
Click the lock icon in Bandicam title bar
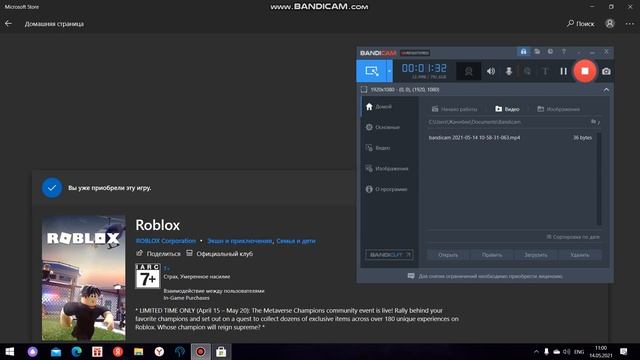523,52
